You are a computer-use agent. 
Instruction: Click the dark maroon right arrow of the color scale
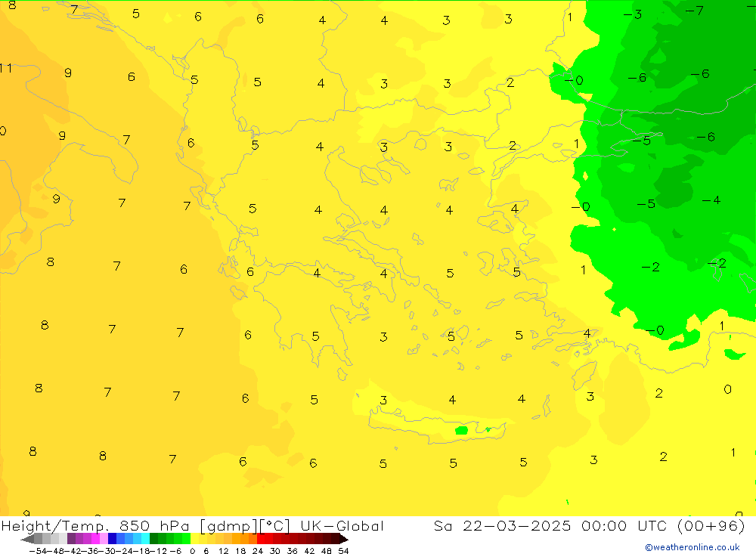344,539
